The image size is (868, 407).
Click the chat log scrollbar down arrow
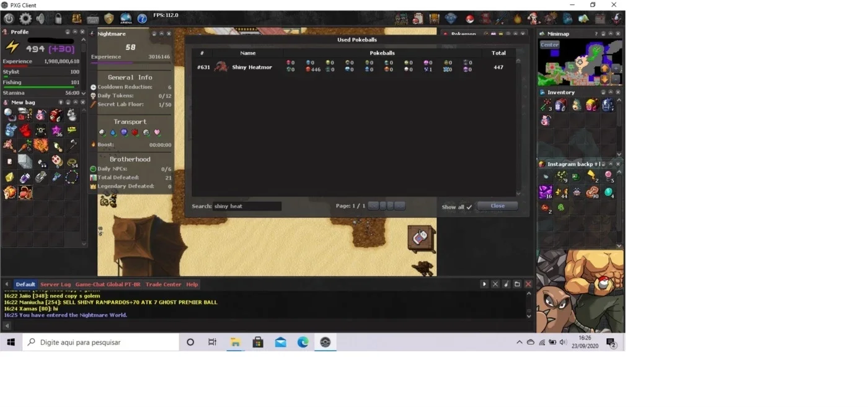(x=529, y=316)
